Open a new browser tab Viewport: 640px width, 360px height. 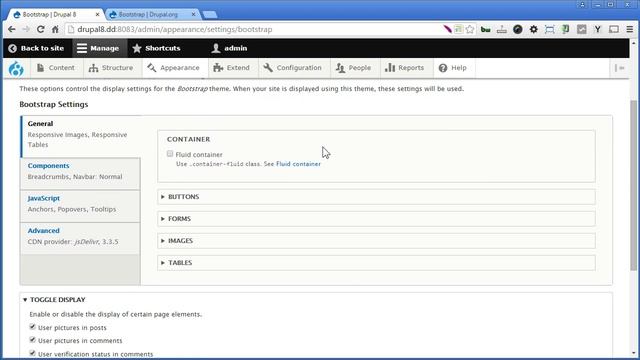coord(209,15)
